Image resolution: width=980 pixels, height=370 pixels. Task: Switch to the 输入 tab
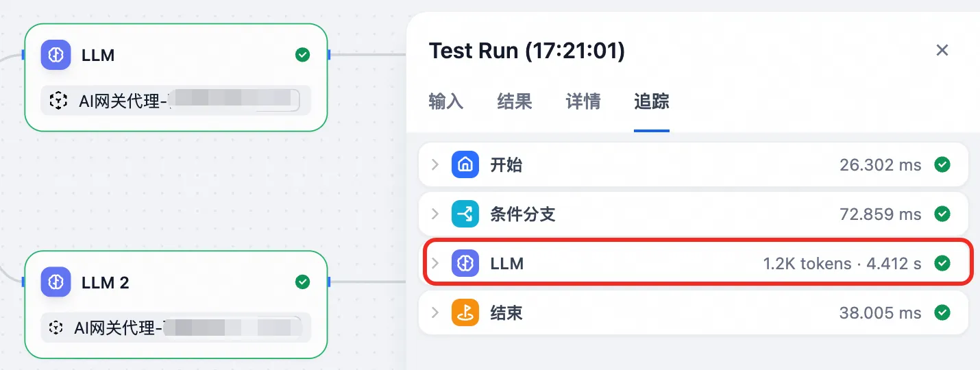pos(446,102)
